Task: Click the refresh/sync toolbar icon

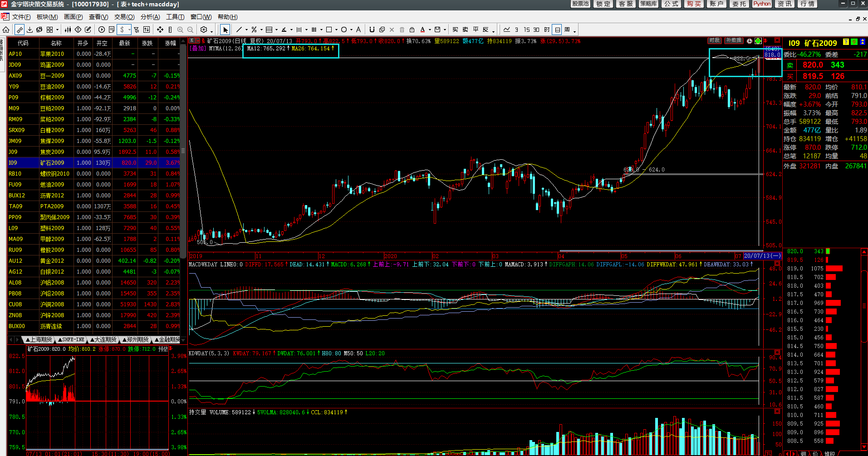Action: 39,29
